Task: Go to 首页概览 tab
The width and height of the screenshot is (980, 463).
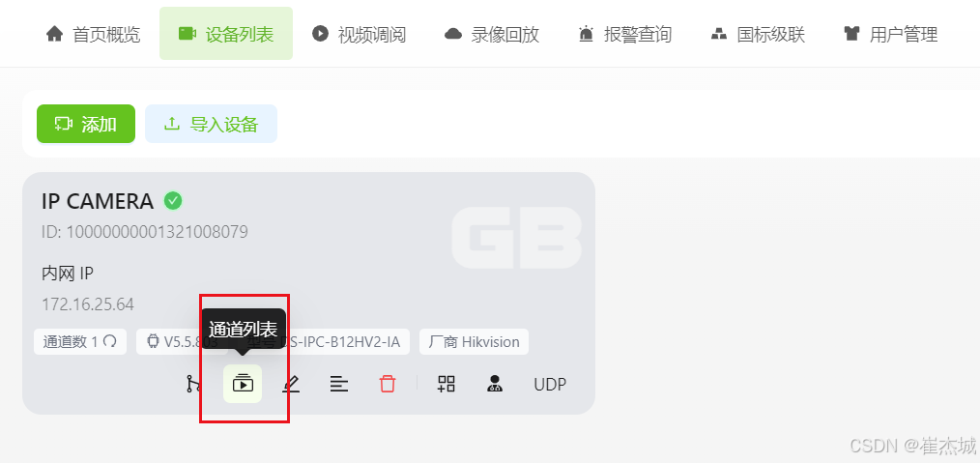Action: [93, 34]
